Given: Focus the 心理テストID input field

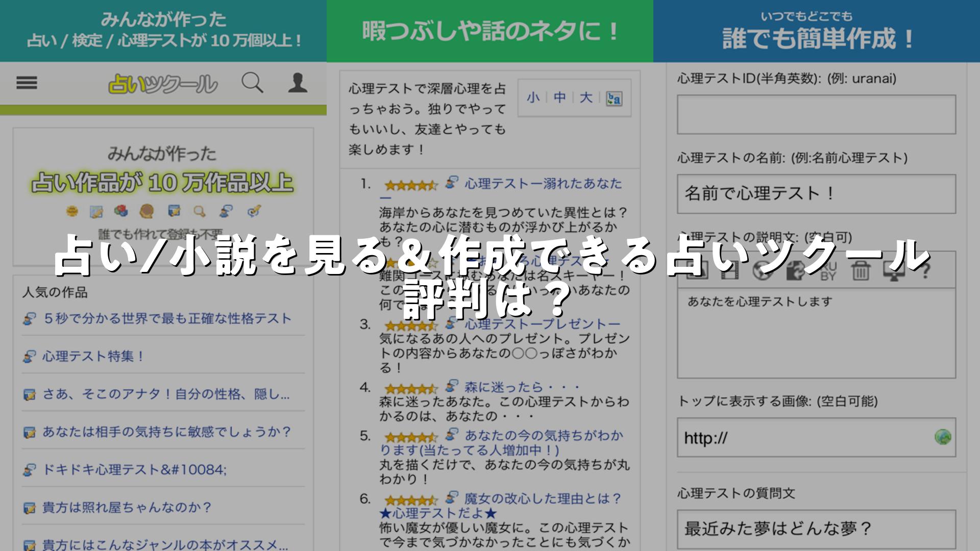Looking at the screenshot, I should 816,114.
